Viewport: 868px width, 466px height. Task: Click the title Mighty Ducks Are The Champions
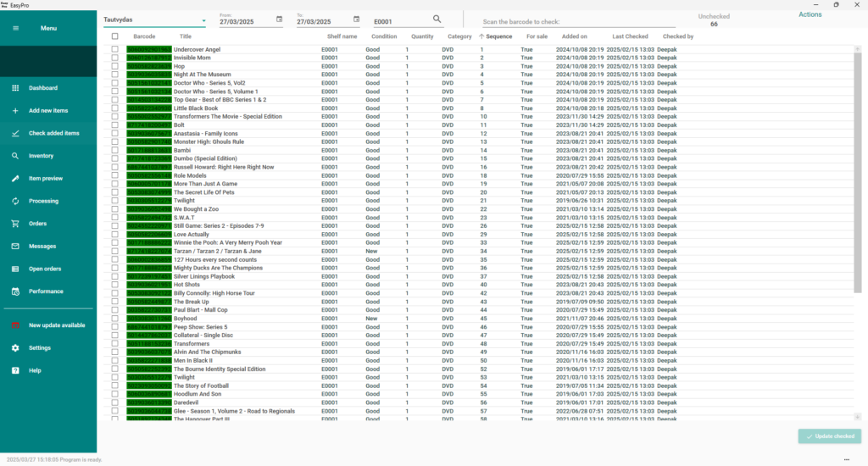218,268
